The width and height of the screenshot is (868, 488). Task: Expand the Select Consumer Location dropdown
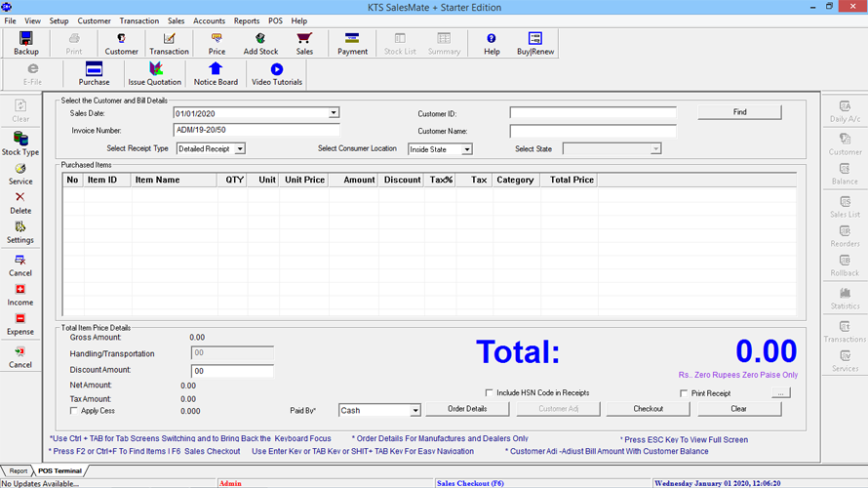(466, 149)
